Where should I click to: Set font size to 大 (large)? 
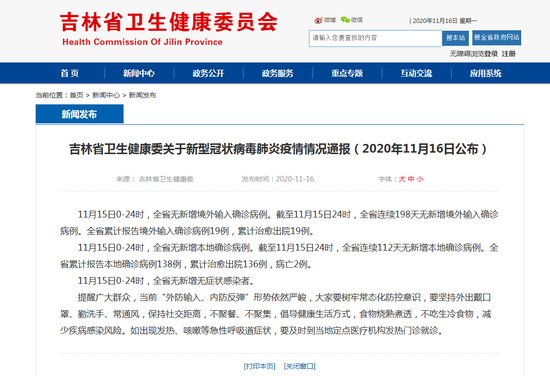[x=402, y=179]
